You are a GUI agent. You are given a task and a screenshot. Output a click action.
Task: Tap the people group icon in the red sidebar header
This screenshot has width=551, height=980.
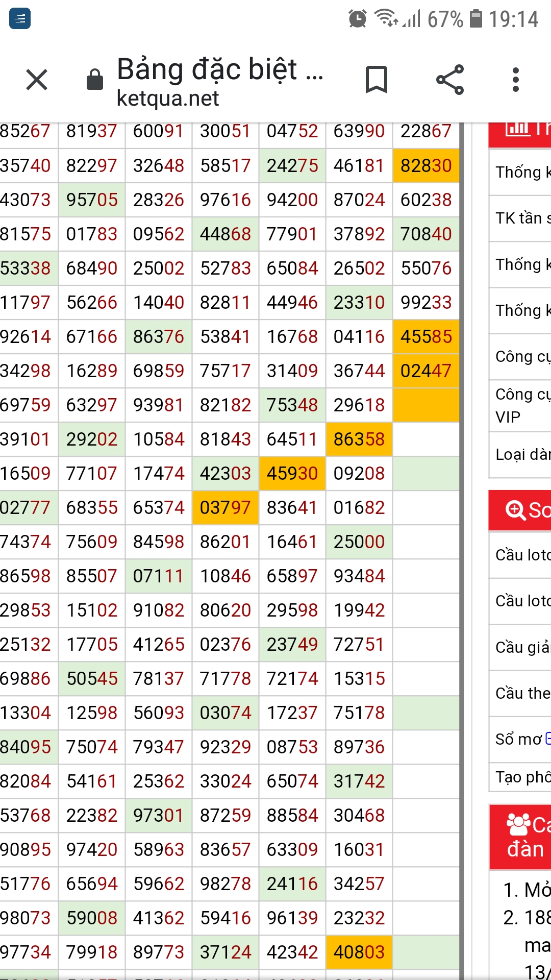pyautogui.click(x=518, y=824)
